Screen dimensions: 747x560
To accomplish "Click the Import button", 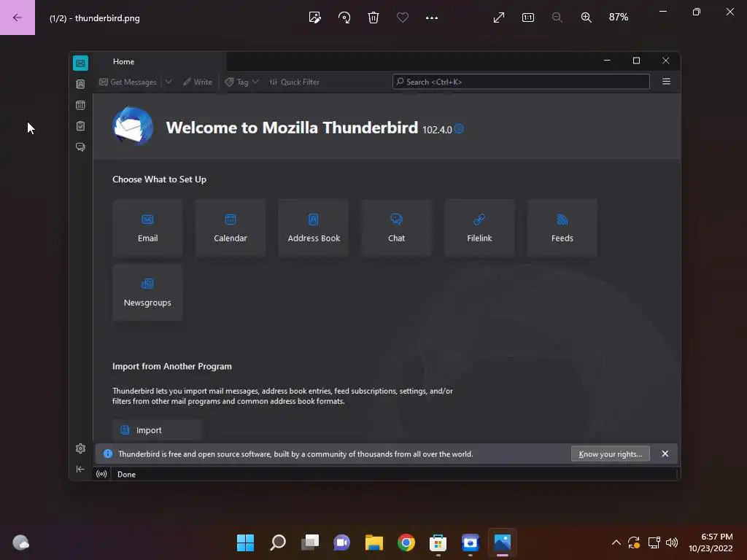I will point(157,430).
